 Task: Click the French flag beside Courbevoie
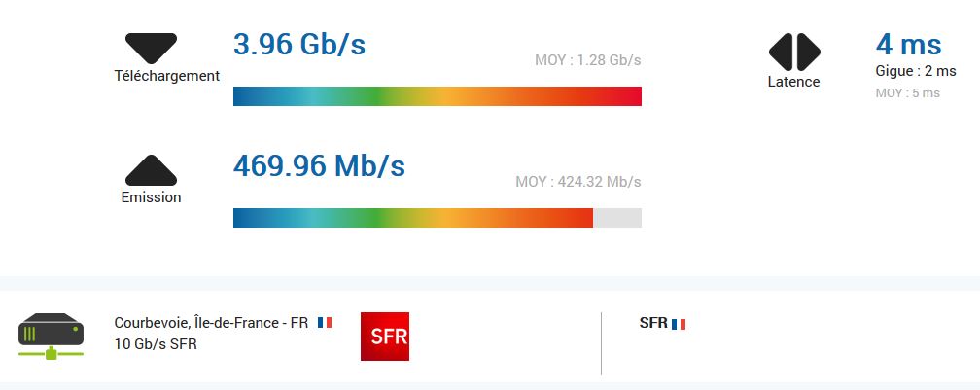325,322
